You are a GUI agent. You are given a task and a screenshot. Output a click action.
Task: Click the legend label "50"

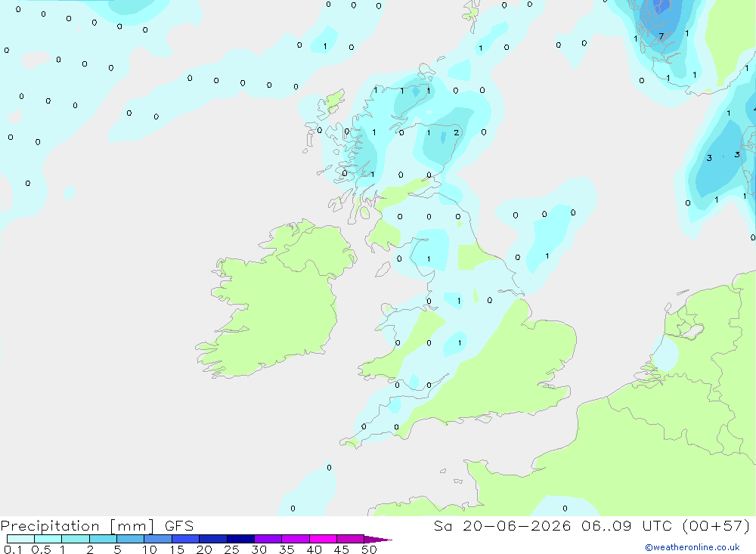(x=369, y=549)
